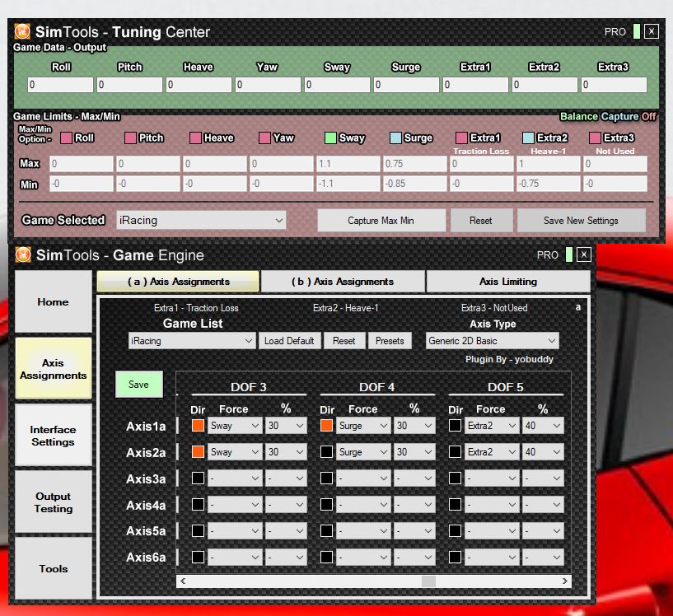Click the scrollbar right arrow under DOF columns
Image resolution: width=673 pixels, height=616 pixels.
click(565, 581)
